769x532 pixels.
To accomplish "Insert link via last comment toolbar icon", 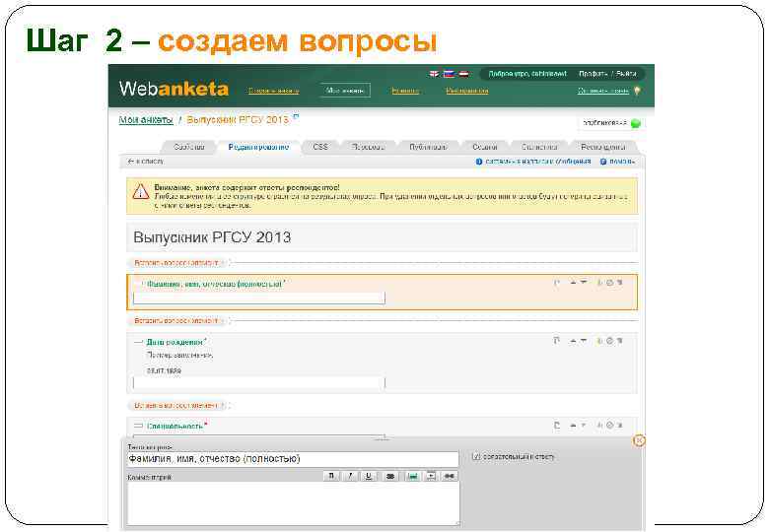I will 449,476.
